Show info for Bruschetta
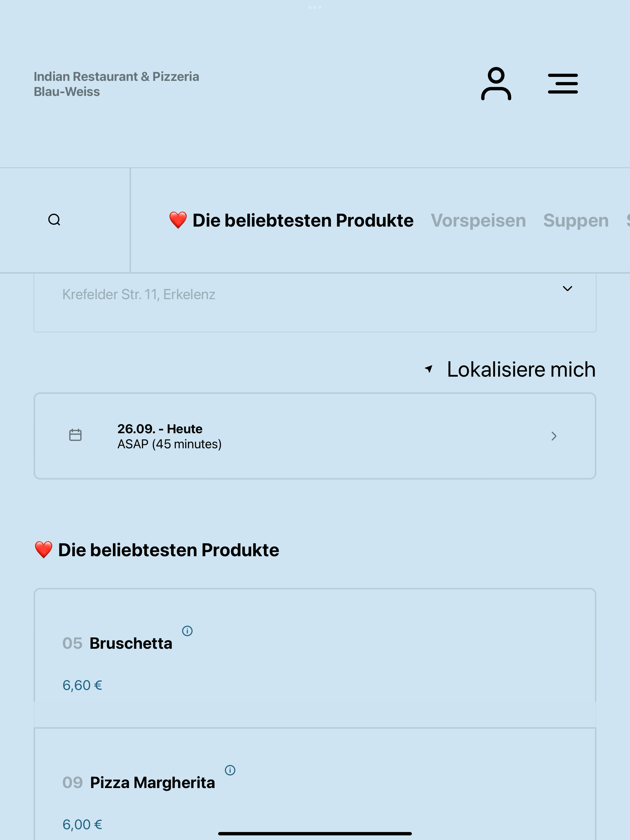630x840 pixels. pyautogui.click(x=187, y=631)
